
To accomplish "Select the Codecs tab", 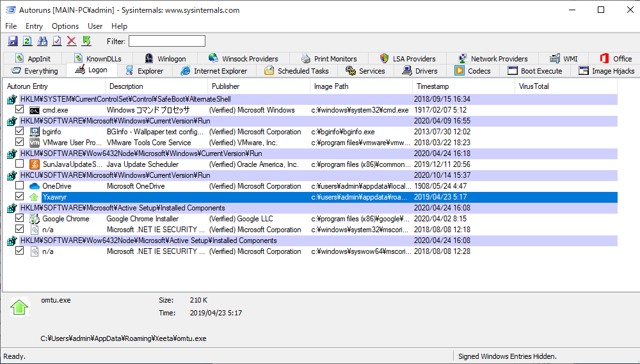I will (x=473, y=71).
